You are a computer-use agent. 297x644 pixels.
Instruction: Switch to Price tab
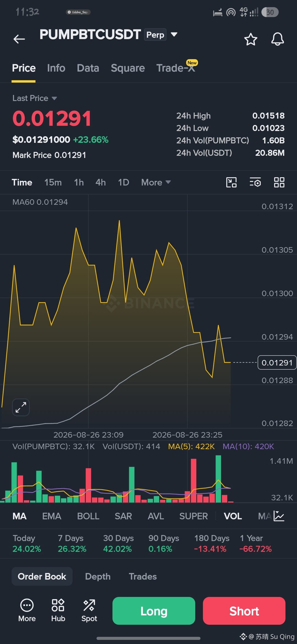[x=24, y=68]
